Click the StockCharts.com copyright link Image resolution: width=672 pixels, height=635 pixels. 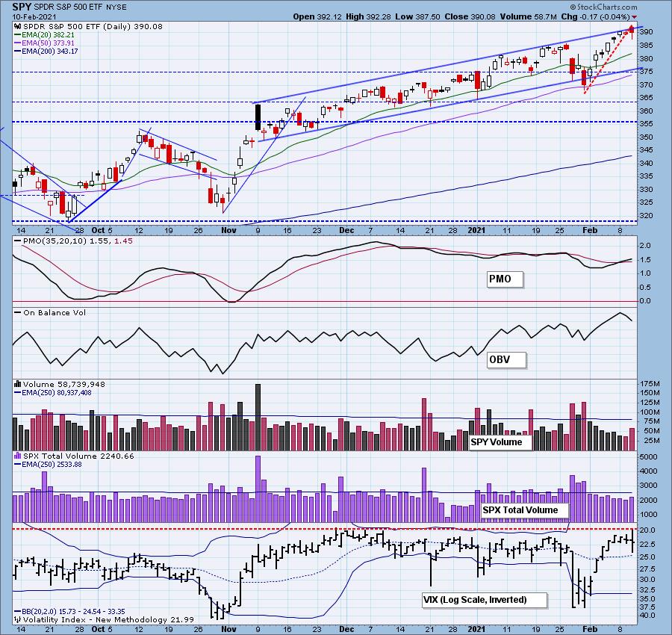(x=603, y=7)
